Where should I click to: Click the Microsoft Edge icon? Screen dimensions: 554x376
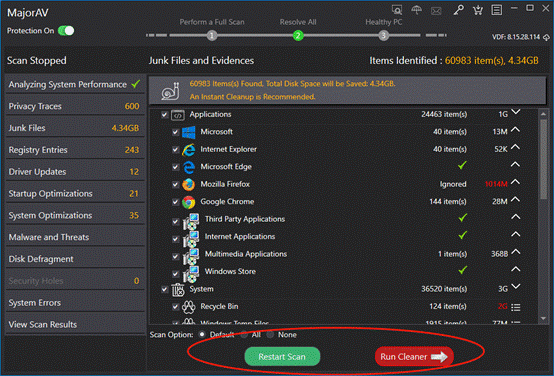pyautogui.click(x=189, y=167)
